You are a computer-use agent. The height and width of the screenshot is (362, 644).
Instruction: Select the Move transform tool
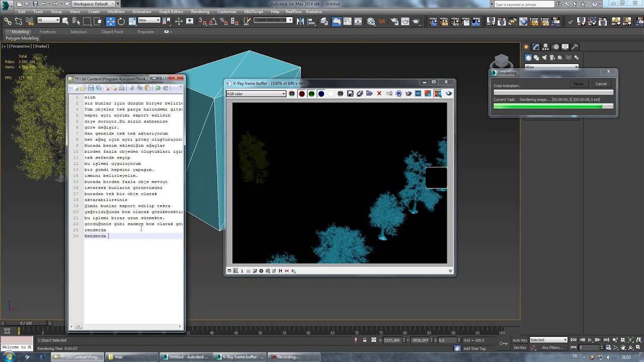point(110,21)
